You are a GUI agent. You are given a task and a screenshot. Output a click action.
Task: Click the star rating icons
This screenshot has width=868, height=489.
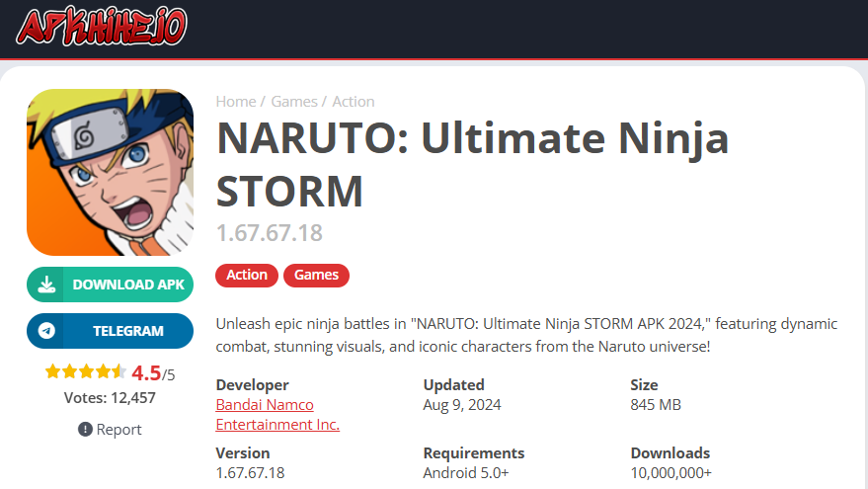click(x=86, y=371)
